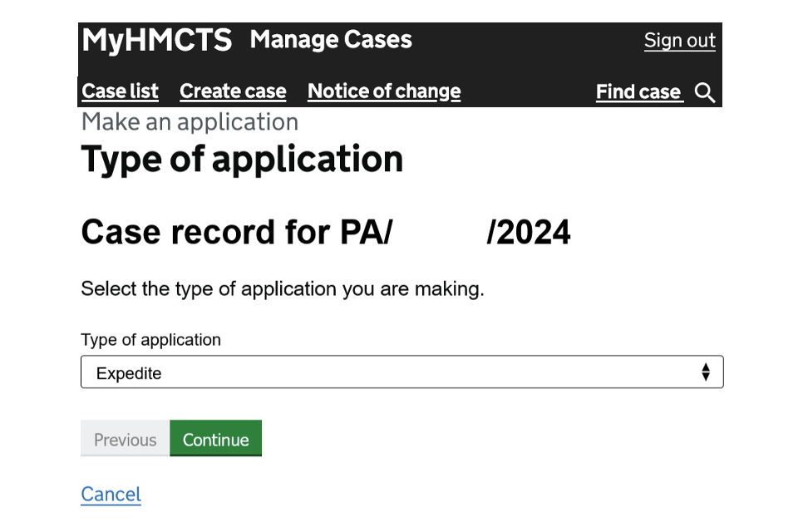Click the magnifying glass search icon

tap(705, 92)
